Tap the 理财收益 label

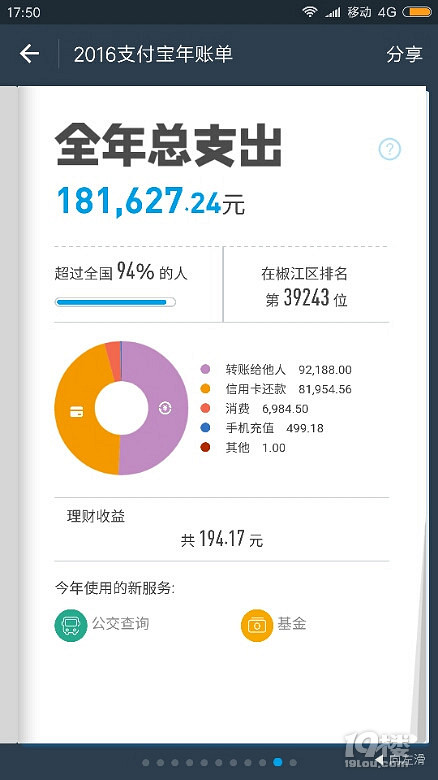[96, 516]
